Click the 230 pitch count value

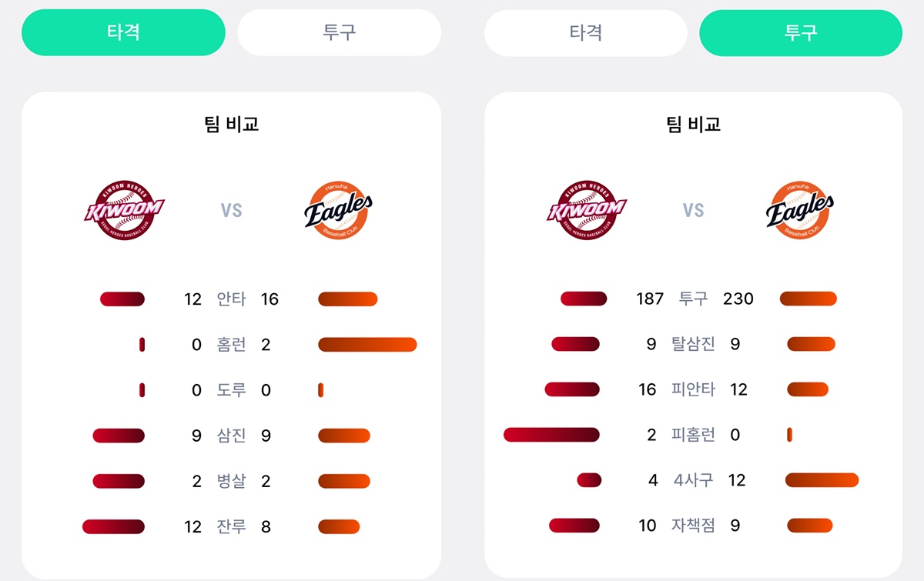click(738, 299)
